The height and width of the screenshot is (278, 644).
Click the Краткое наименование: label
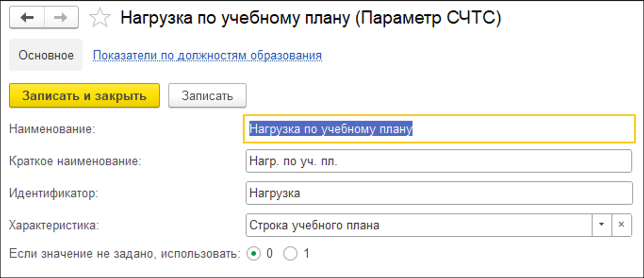pos(75,161)
